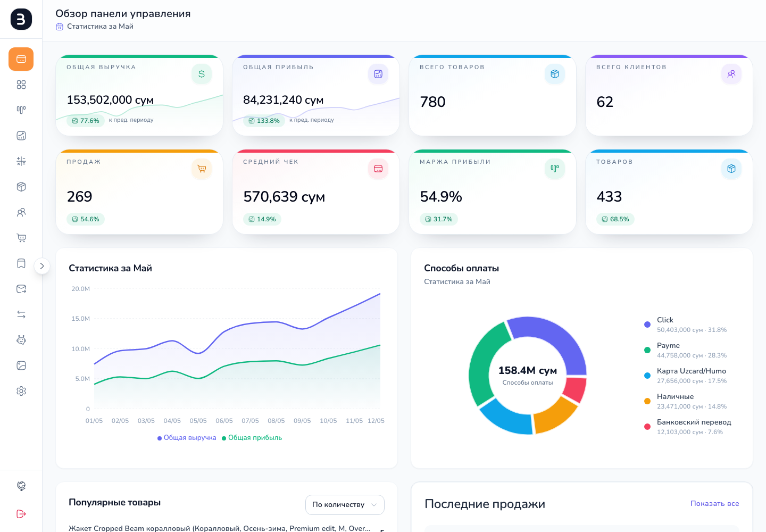Open the app logo in the sidebar
The width and height of the screenshot is (766, 532).
(21, 19)
